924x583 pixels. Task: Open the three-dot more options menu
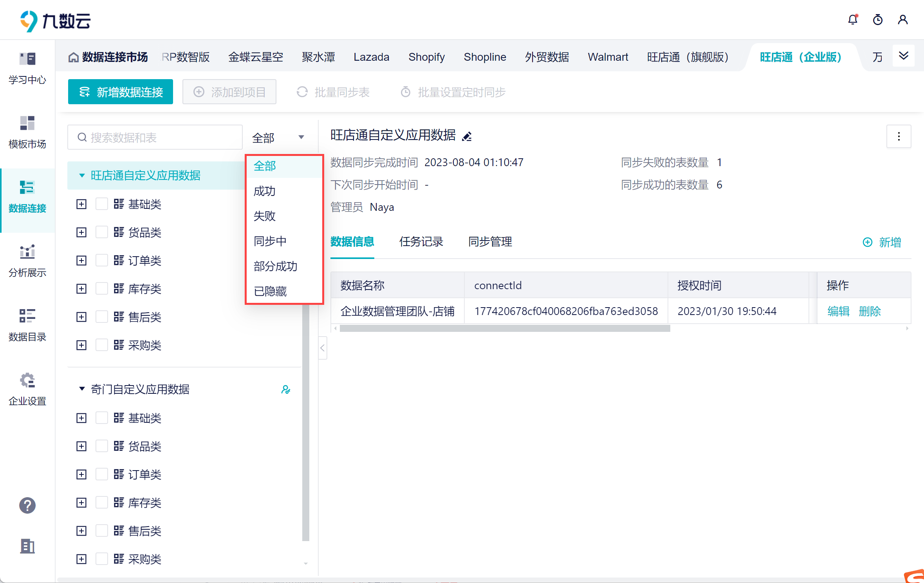899,136
